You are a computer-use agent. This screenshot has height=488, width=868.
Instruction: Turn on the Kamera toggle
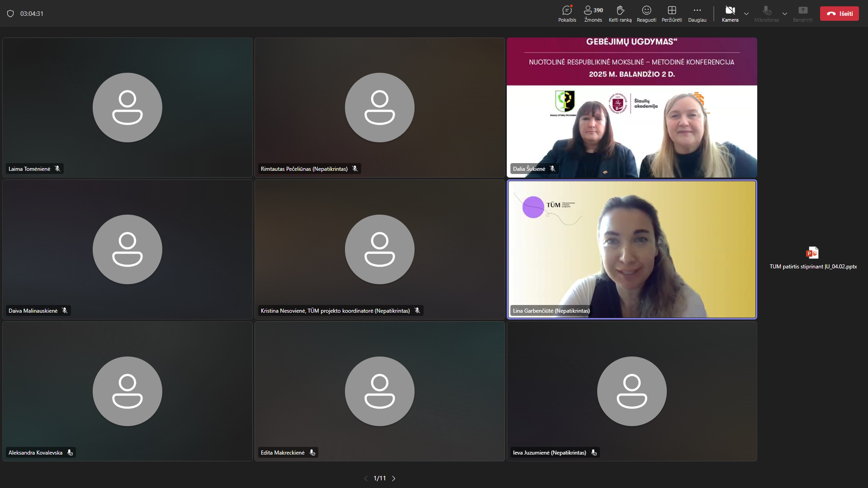pos(730,14)
